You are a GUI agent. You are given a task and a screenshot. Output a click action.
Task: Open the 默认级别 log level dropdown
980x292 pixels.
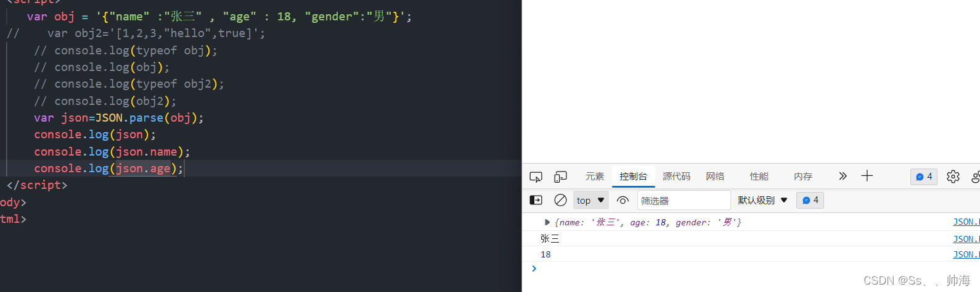click(x=763, y=200)
